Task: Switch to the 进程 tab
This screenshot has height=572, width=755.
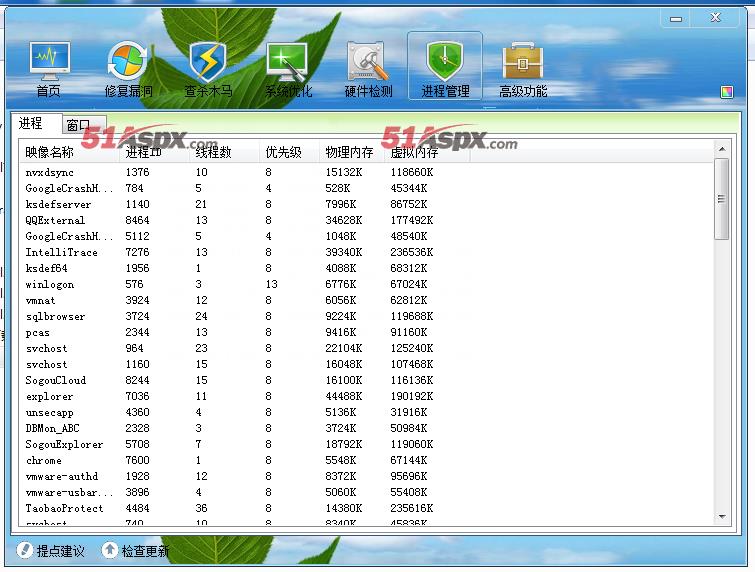Action: coord(31,124)
